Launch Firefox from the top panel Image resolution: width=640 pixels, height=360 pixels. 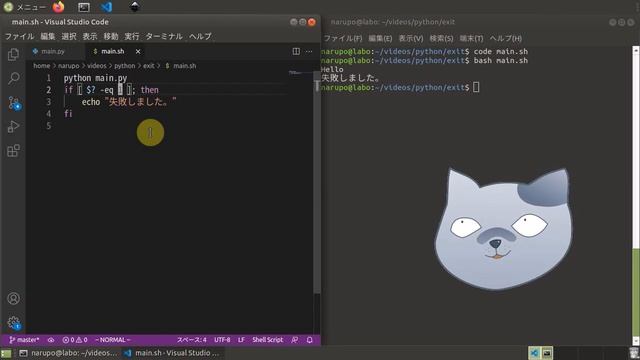pos(58,7)
